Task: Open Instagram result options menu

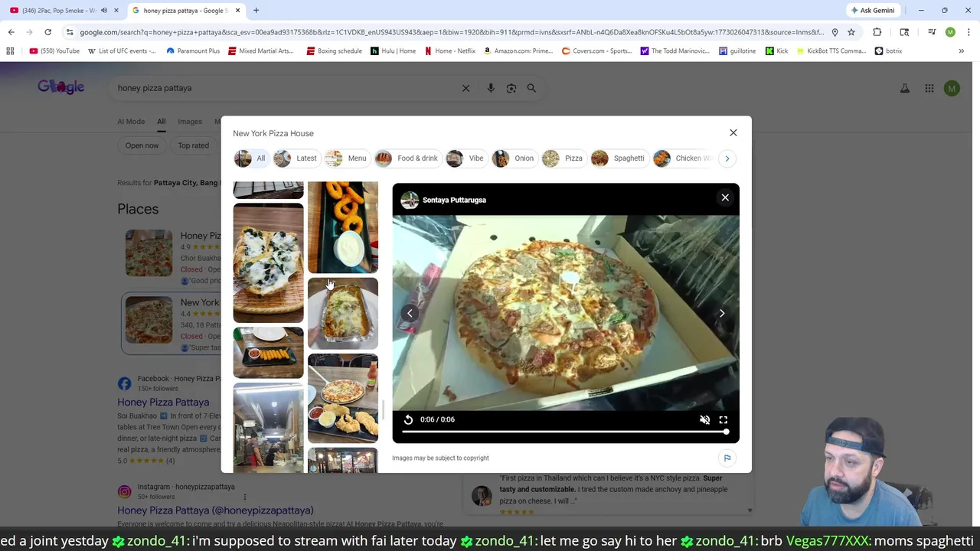Action: (244, 497)
